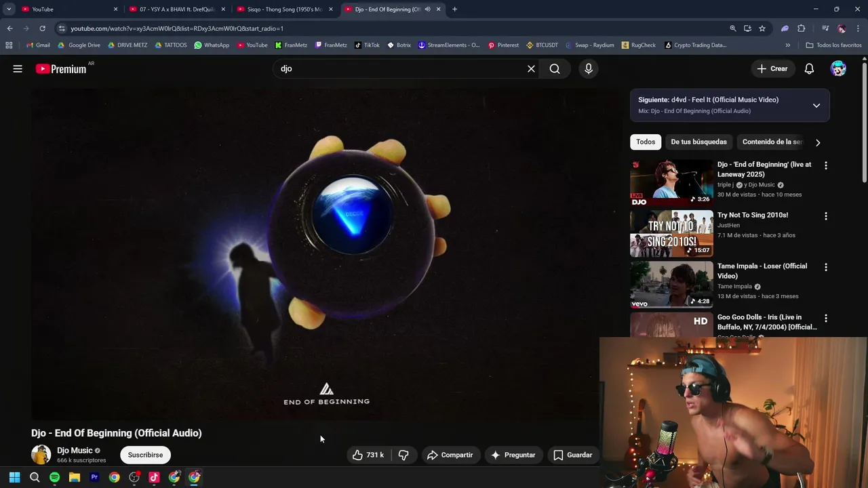Go to YouTube Premium home logo
The width and height of the screenshot is (868, 488).
tap(61, 68)
